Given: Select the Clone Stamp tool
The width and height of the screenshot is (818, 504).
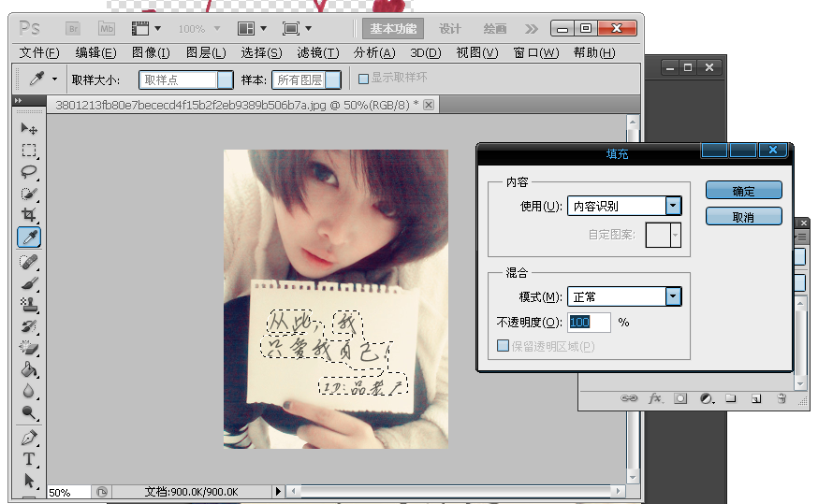Looking at the screenshot, I should (29, 305).
